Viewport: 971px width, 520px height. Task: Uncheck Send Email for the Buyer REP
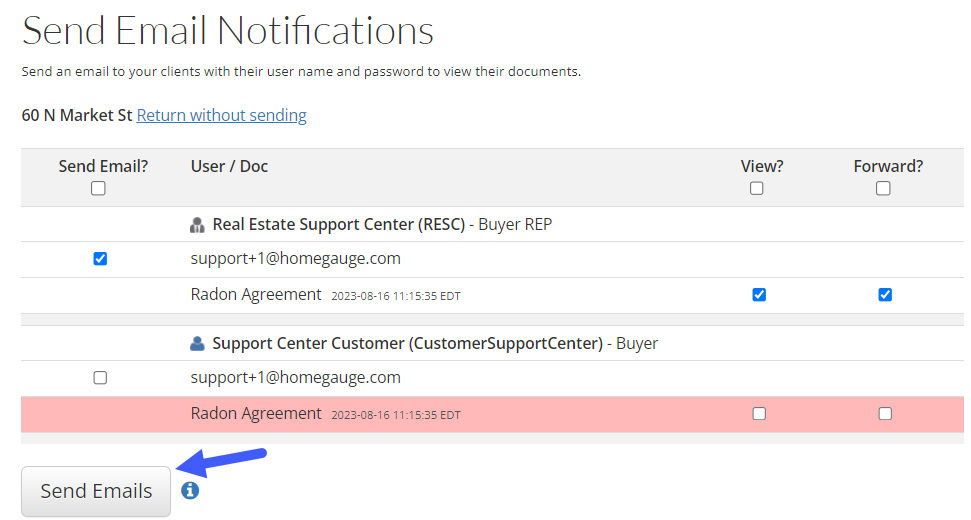click(100, 259)
